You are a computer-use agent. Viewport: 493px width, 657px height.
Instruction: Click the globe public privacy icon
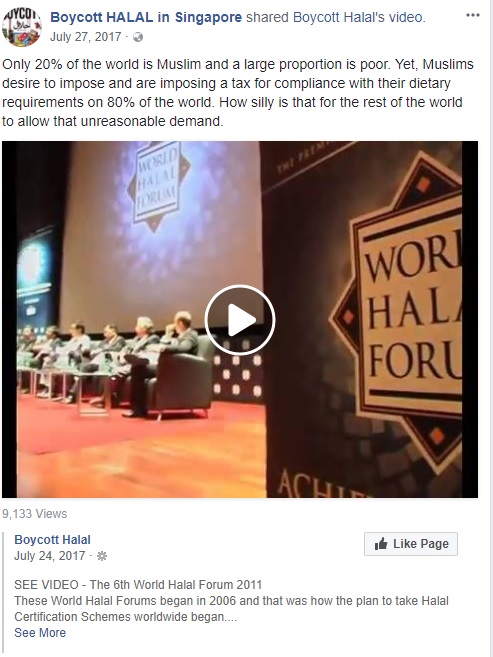pyautogui.click(x=138, y=37)
